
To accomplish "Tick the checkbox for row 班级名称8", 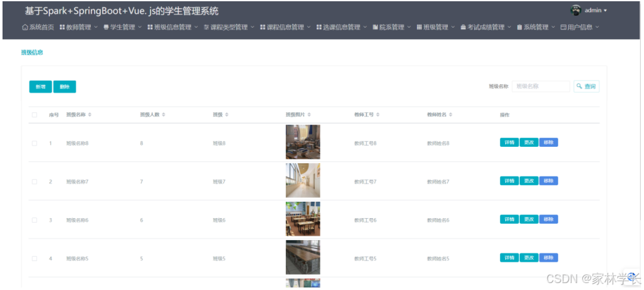I will (x=35, y=143).
